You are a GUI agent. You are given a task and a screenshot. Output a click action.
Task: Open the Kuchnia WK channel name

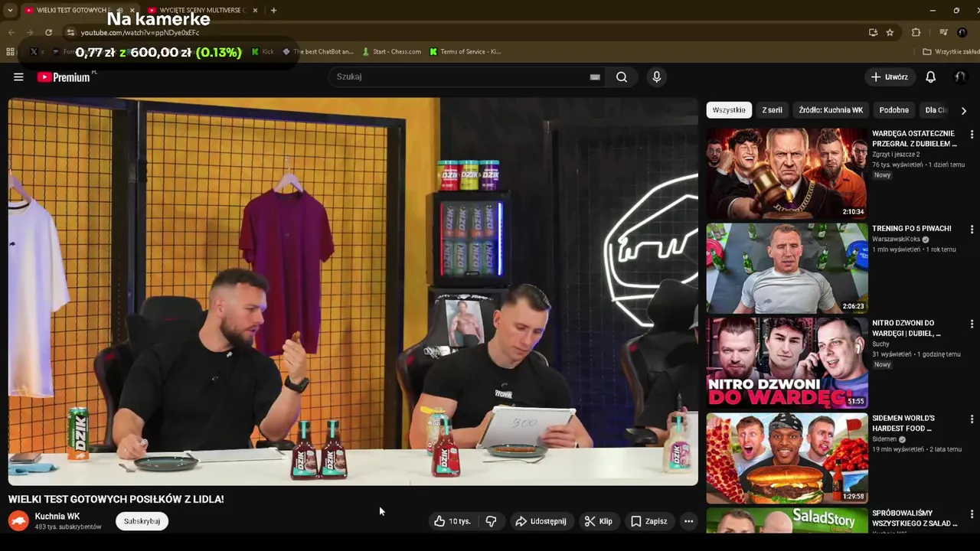coord(57,517)
